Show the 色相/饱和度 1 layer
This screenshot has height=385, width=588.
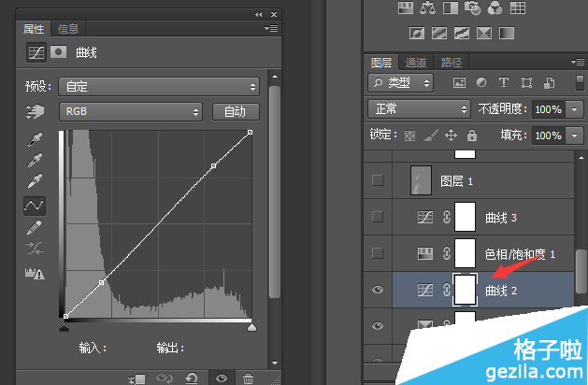378,253
